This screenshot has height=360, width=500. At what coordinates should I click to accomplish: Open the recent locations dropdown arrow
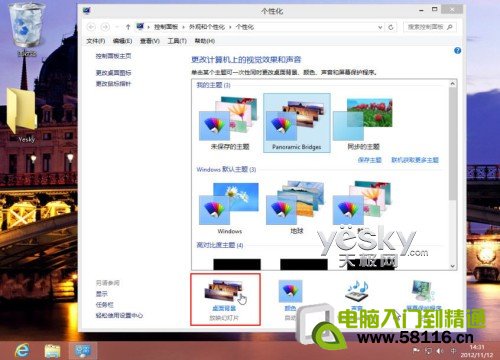click(x=117, y=27)
